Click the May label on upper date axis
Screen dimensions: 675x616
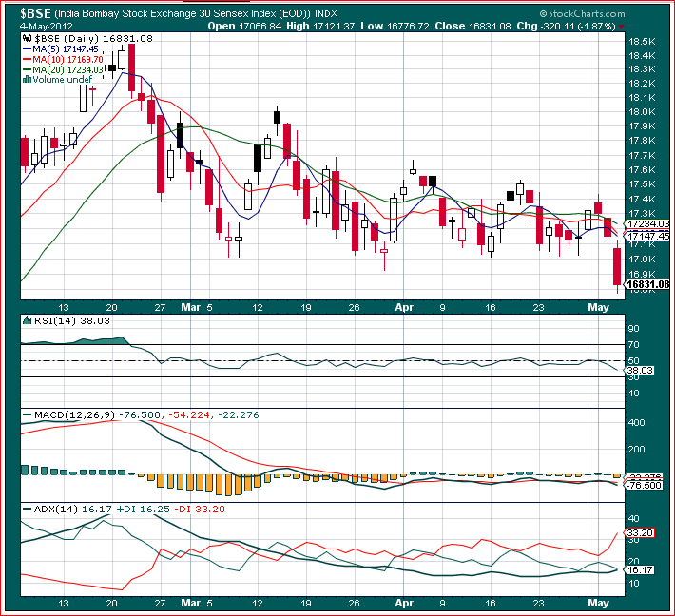tap(598, 307)
